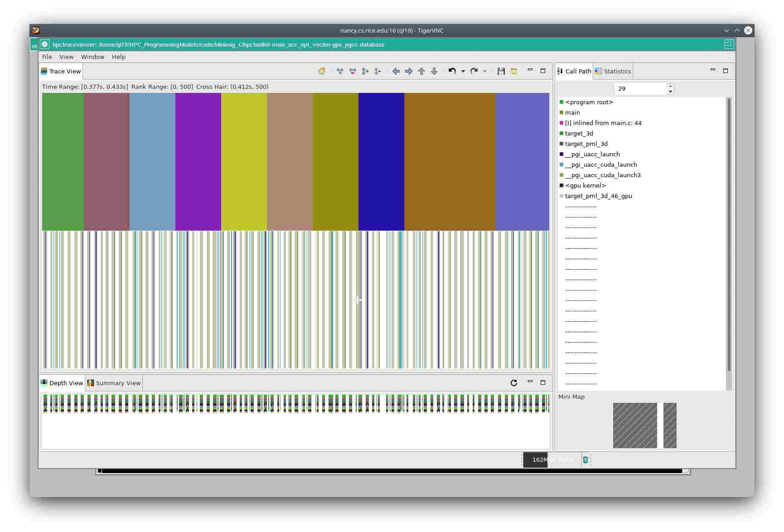Click the dark blue trace band
The height and width of the screenshot is (532, 784).
[x=381, y=162]
